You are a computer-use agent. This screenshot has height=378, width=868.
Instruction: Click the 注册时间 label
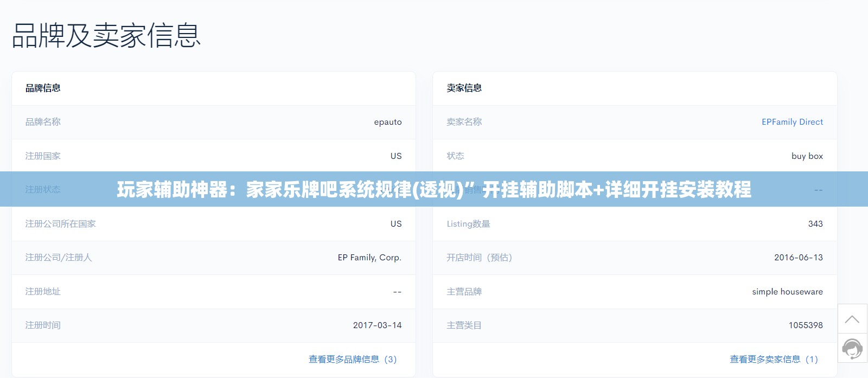(43, 325)
